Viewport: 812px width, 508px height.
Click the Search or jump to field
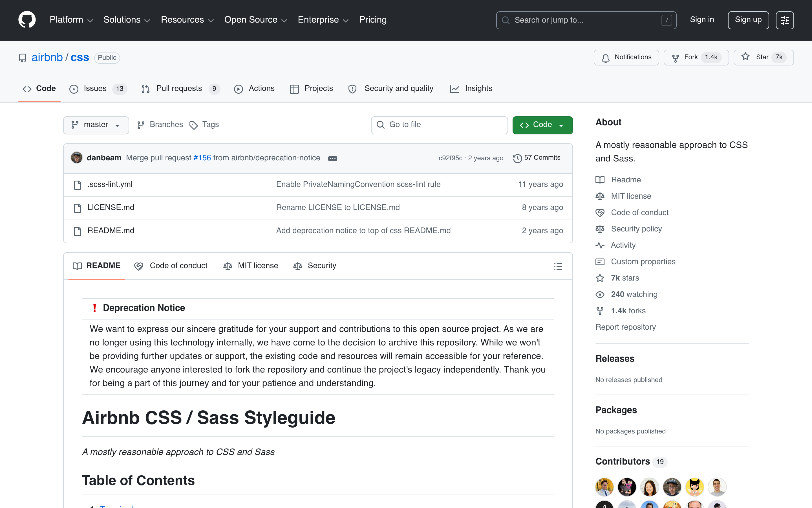point(586,20)
